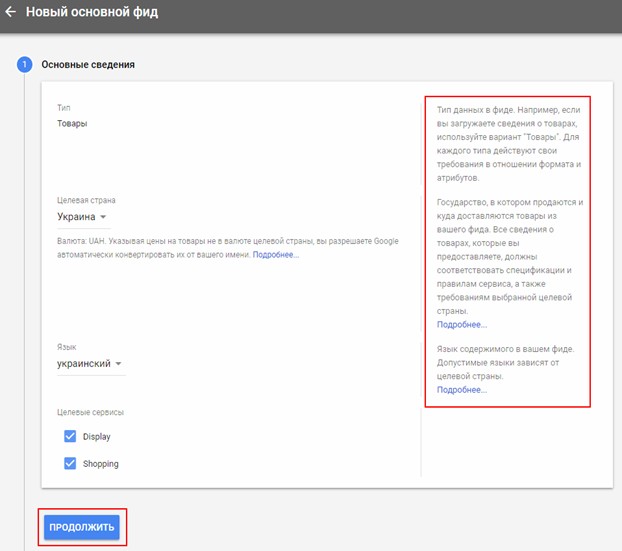Screen dimensions: 622x551
Task: Click the Язык field label
Action: point(67,347)
